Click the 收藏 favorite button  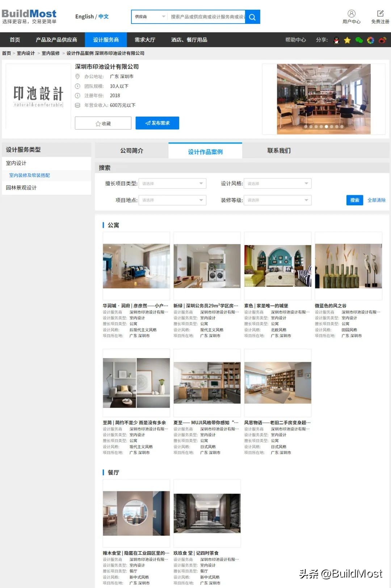pos(103,123)
